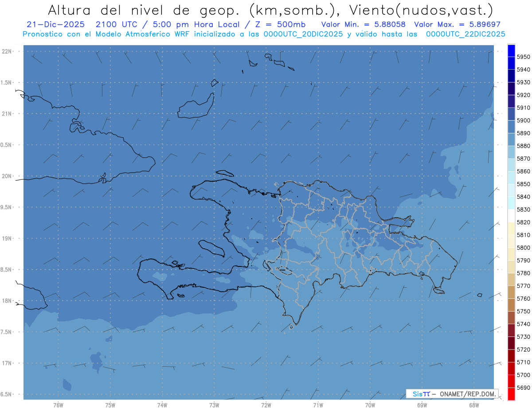
Task: Click the legend value '5900'
Action: (x=523, y=121)
